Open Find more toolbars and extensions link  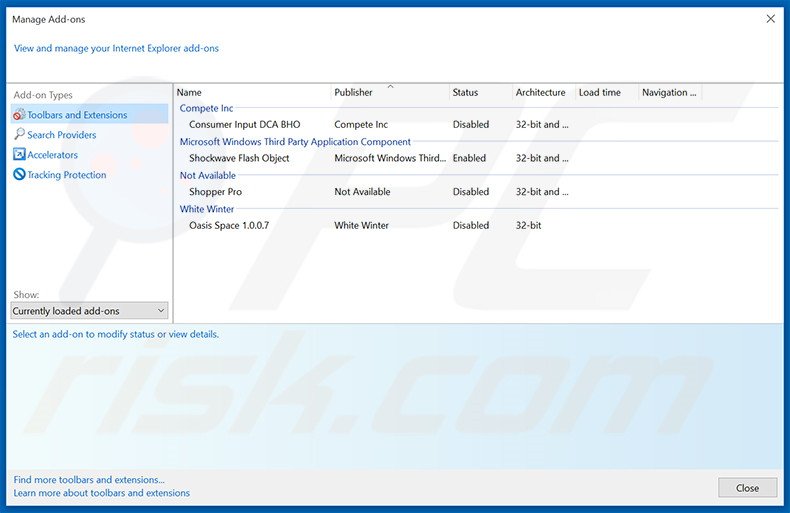(89, 480)
